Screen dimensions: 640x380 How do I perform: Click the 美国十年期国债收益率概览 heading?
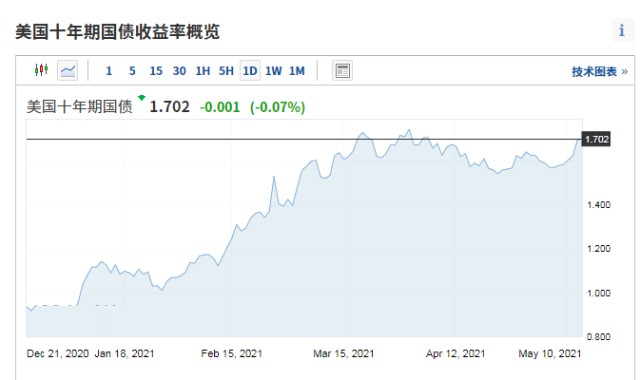118,32
